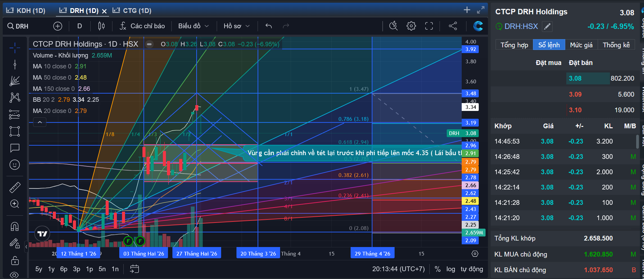Change the D timeframe interval
This screenshot has width=644, height=279.
[80, 26]
